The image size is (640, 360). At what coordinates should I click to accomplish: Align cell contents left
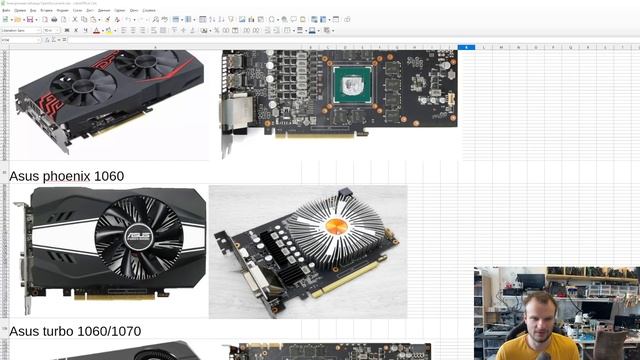(x=123, y=30)
